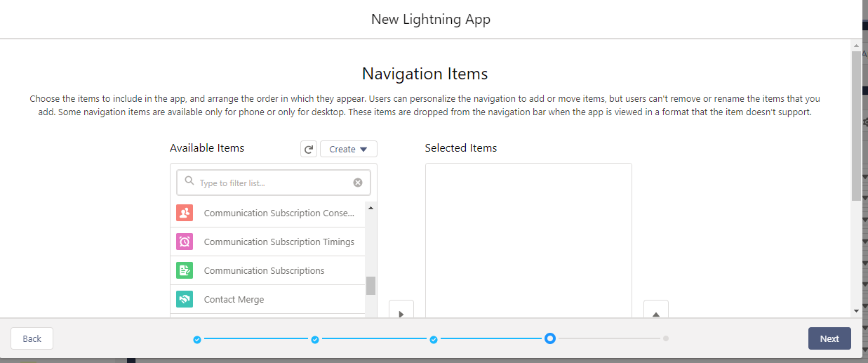The image size is (868, 363).
Task: Click the green Communication Subscriptions icon
Action: (184, 270)
